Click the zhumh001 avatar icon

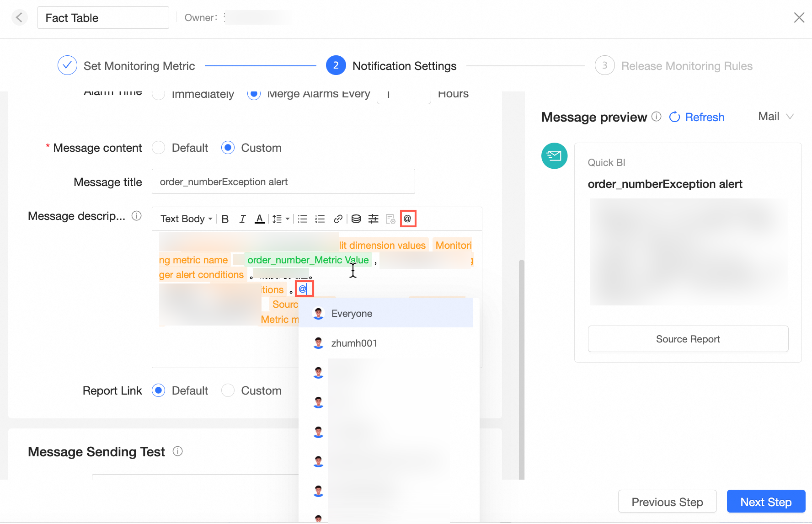point(319,343)
